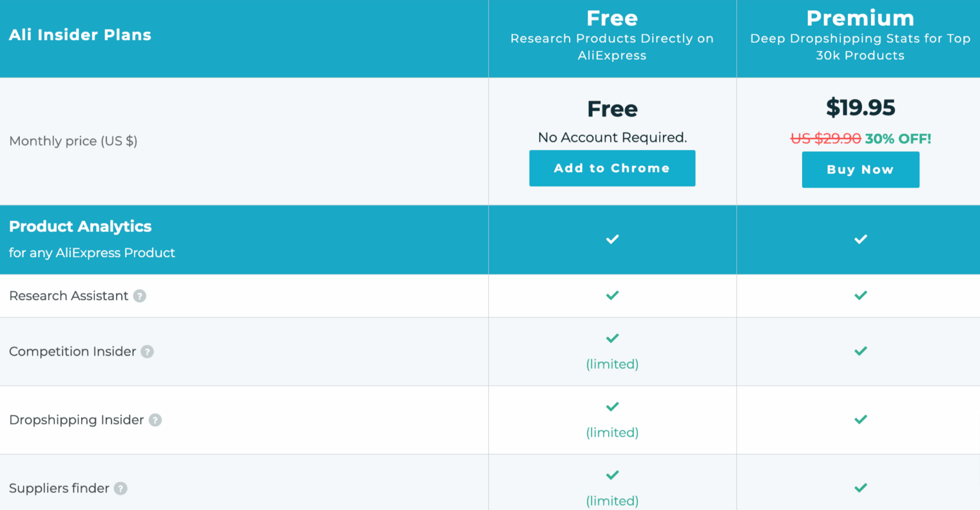980x510 pixels.
Task: Select the Free plan column header
Action: 612,19
